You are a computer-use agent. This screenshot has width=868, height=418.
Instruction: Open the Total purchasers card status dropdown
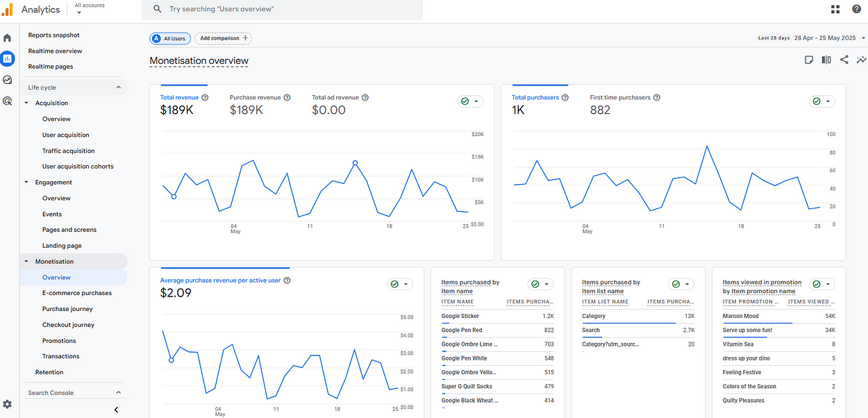[821, 101]
